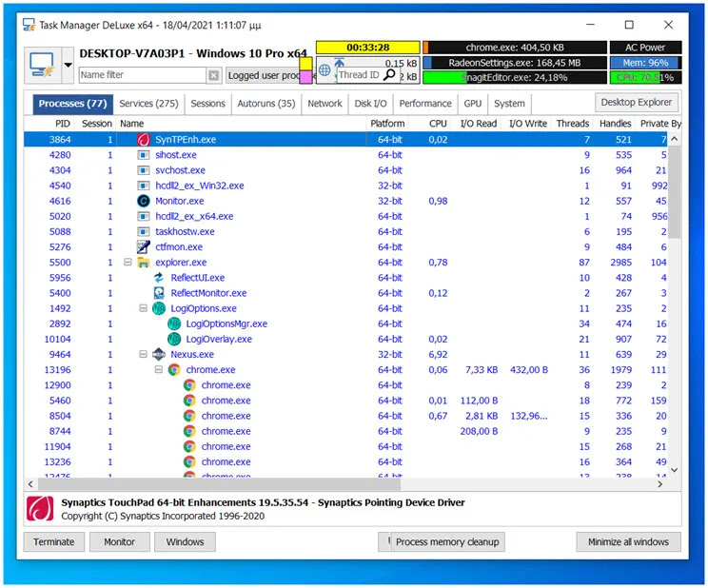Click the yellow uptime bar 00:33:28
The image size is (708, 588).
point(368,48)
